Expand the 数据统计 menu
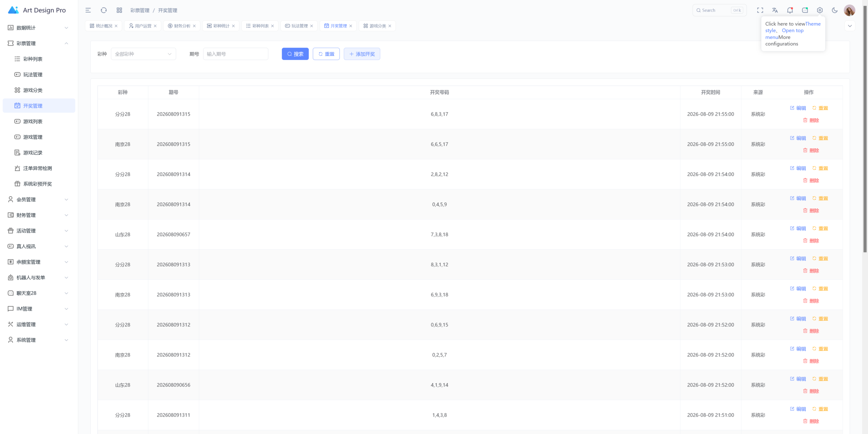The width and height of the screenshot is (868, 434). (39, 28)
